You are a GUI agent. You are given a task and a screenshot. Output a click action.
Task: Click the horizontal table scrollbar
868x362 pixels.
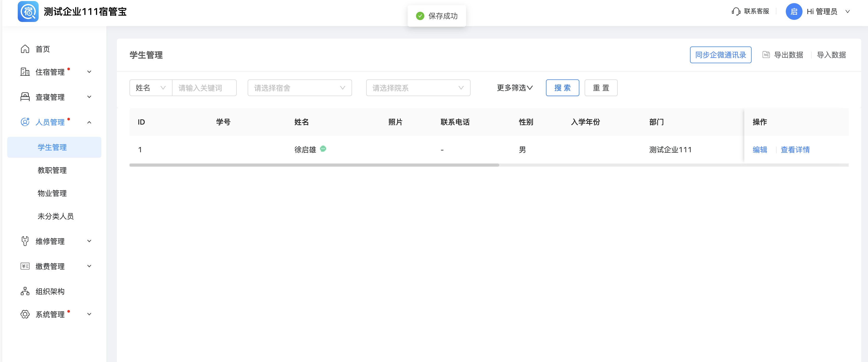[314, 165]
